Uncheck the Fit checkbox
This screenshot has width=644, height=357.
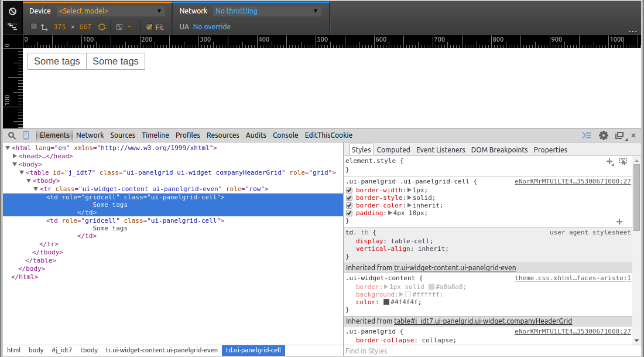(x=149, y=27)
